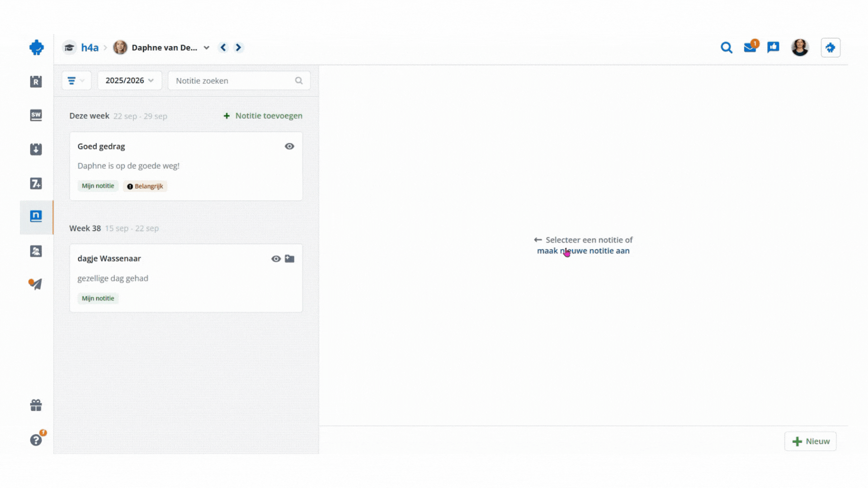
Task: Click the search magnifier icon in top bar
Action: click(726, 47)
